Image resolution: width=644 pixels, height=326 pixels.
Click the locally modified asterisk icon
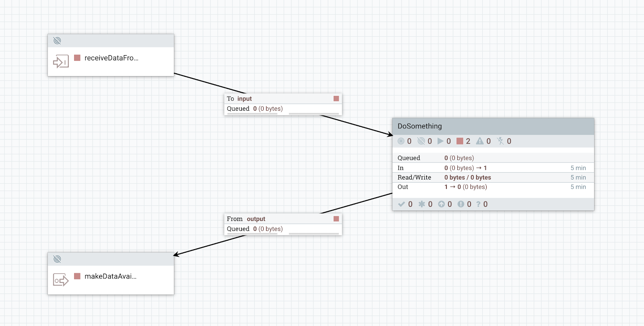click(421, 204)
